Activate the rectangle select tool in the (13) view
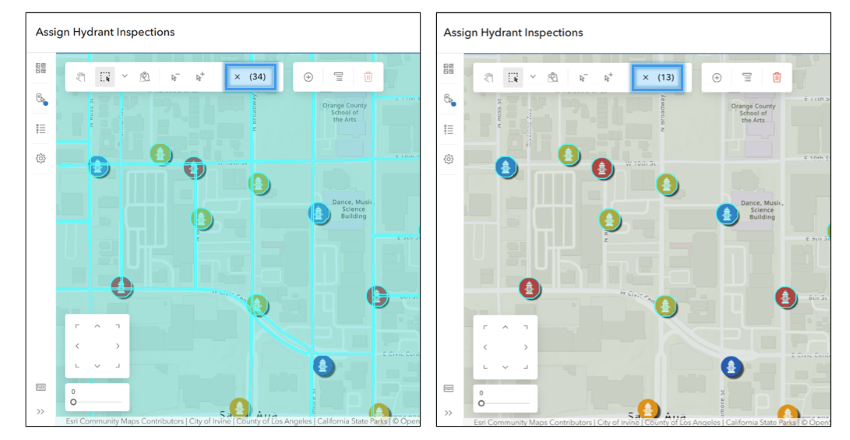Image resolution: width=850 pixels, height=440 pixels. pyautogui.click(x=513, y=77)
